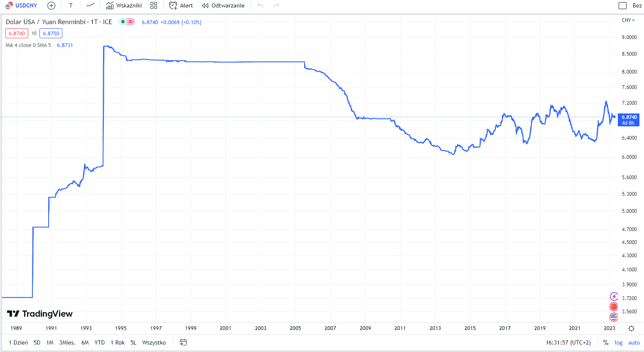Click the compare or add symbol plus icon

pos(51,5)
